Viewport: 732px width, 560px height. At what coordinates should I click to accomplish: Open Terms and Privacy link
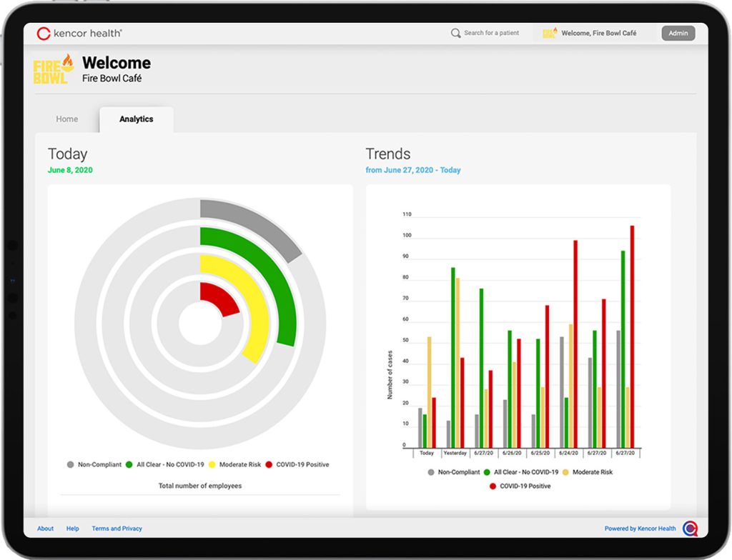coord(117,529)
